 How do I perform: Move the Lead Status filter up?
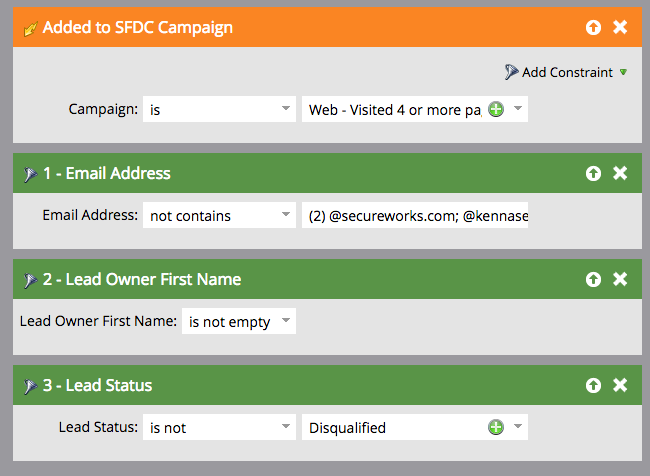click(594, 385)
